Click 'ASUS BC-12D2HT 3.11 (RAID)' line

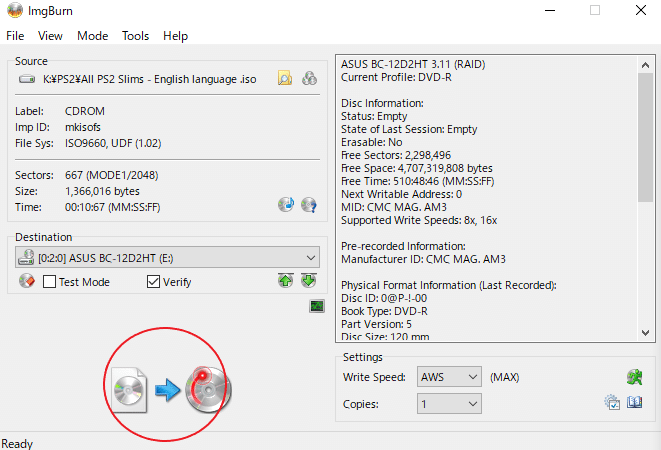[x=413, y=65]
